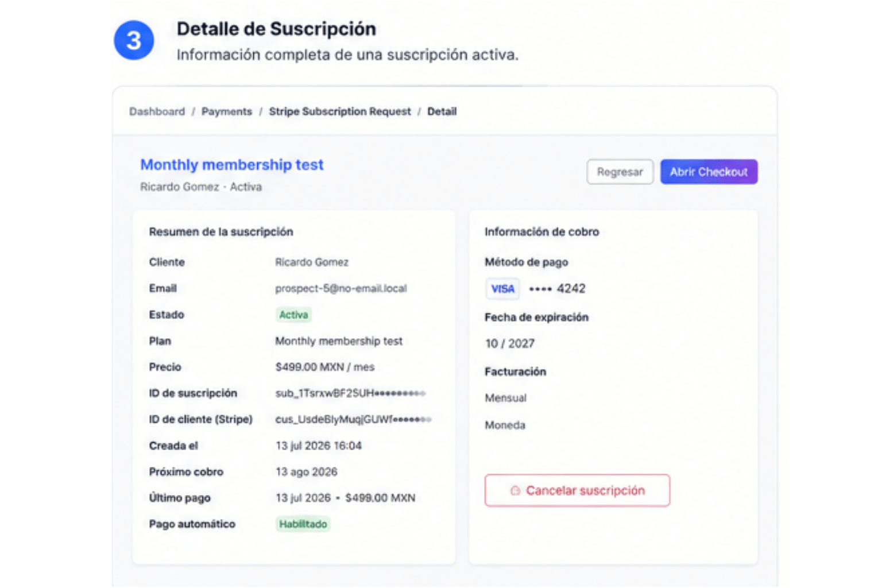
Task: Click the Regresar button
Action: tap(620, 172)
